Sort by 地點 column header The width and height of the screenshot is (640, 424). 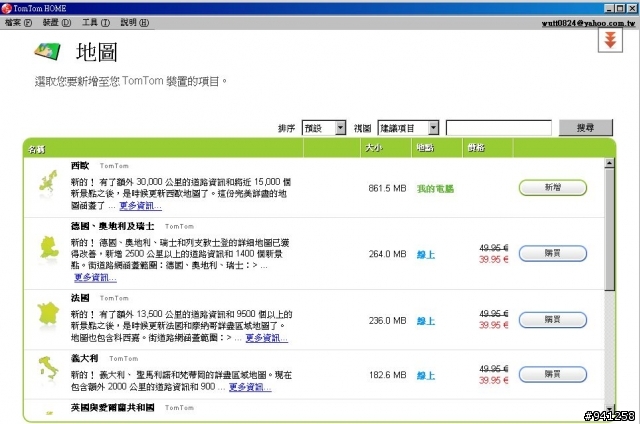point(425,148)
